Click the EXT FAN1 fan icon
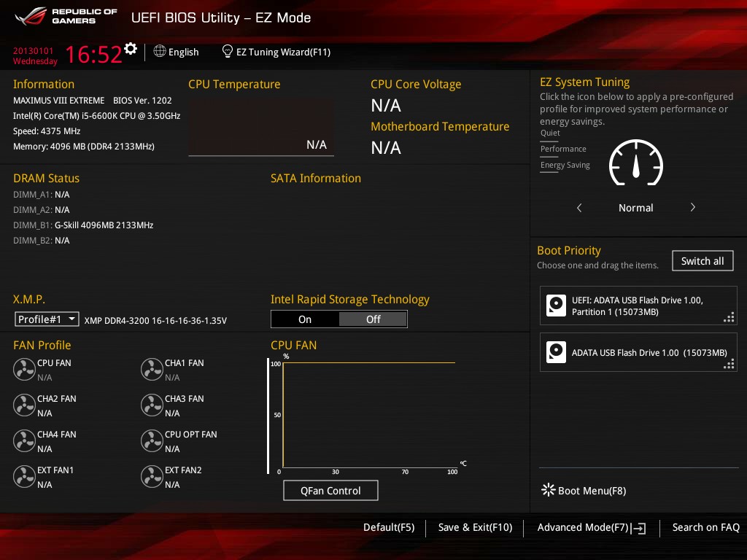747x560 pixels. (x=24, y=477)
